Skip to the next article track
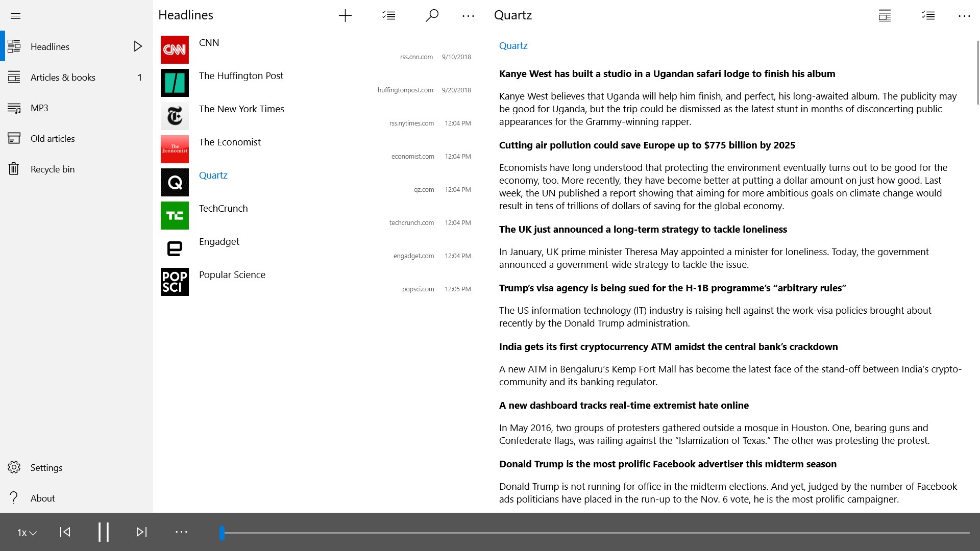 141,532
